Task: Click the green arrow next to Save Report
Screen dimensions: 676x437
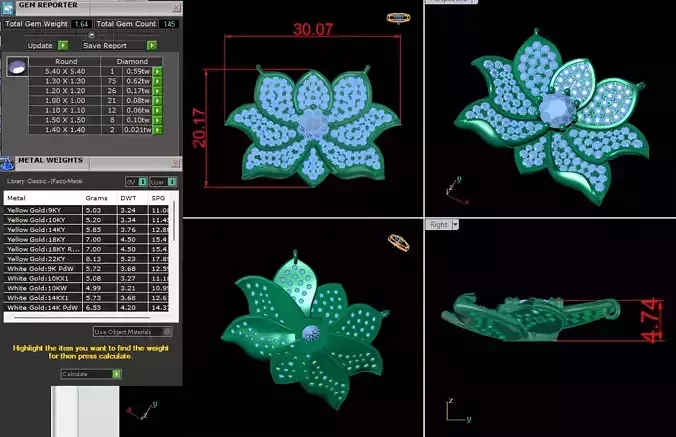Action: click(x=152, y=45)
